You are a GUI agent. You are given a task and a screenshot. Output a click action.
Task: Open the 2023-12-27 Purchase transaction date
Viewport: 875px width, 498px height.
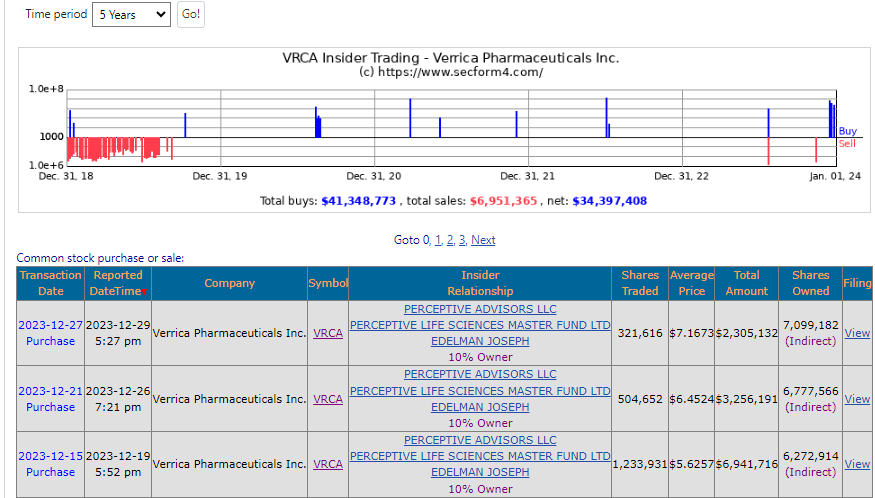click(x=51, y=333)
